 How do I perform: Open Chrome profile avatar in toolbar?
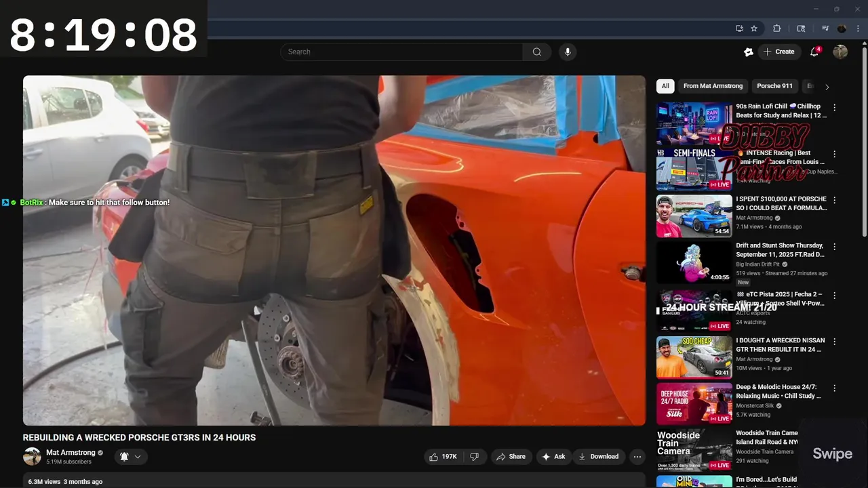[842, 28]
